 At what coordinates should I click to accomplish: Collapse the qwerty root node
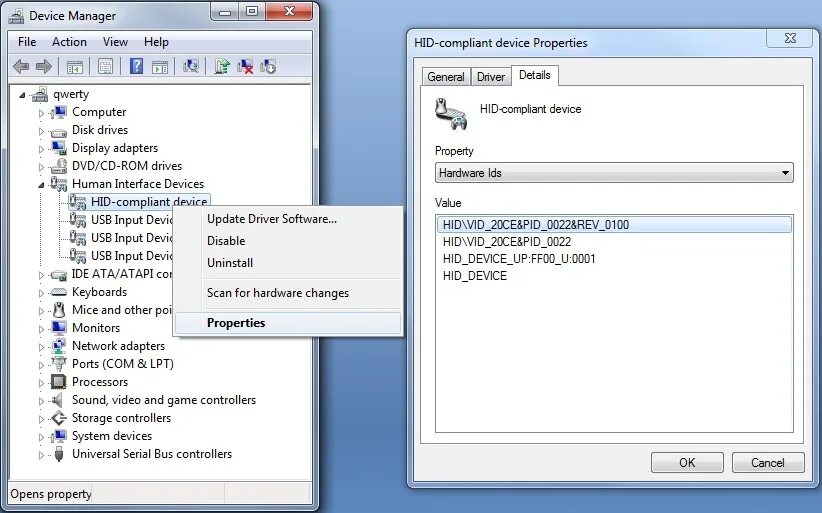[x=22, y=95]
